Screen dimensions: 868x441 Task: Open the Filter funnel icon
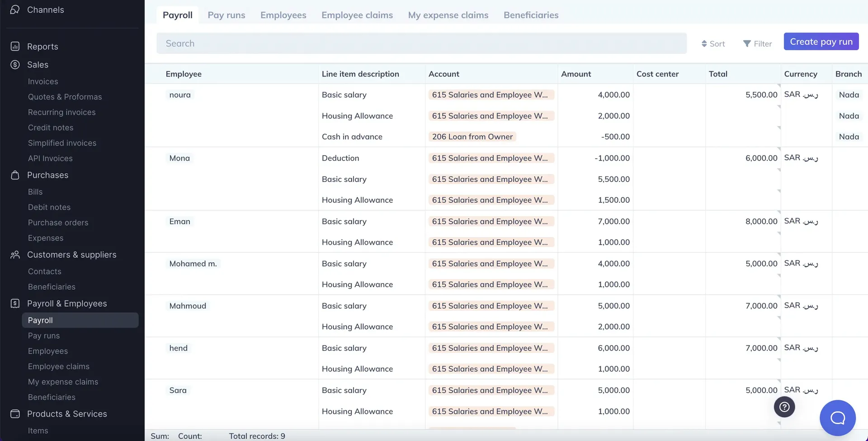[747, 43]
